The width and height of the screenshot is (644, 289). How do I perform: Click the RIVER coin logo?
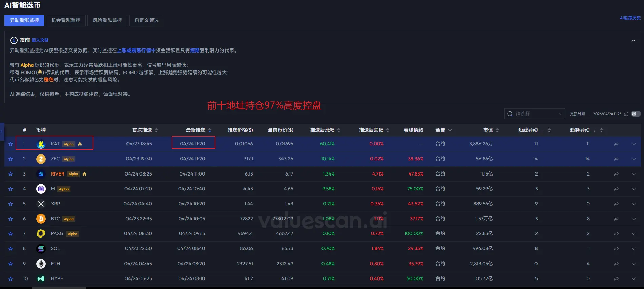coord(41,174)
